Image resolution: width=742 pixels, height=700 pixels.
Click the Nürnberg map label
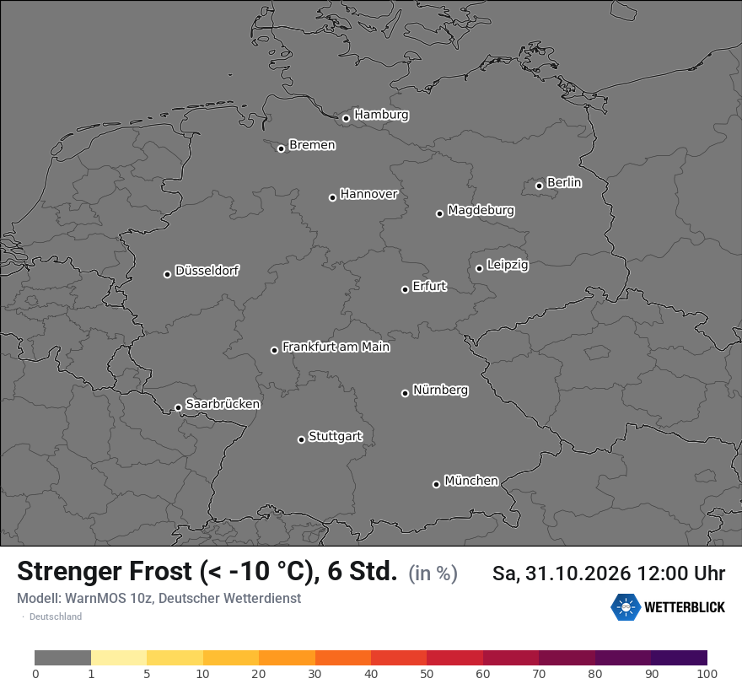click(x=440, y=390)
